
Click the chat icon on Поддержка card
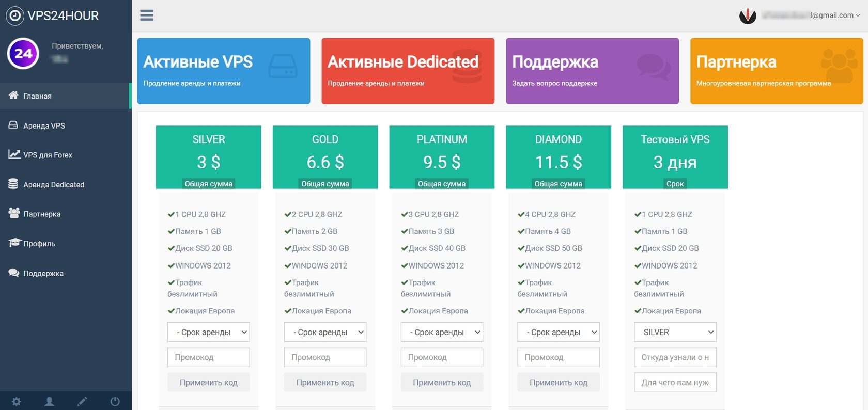point(654,66)
